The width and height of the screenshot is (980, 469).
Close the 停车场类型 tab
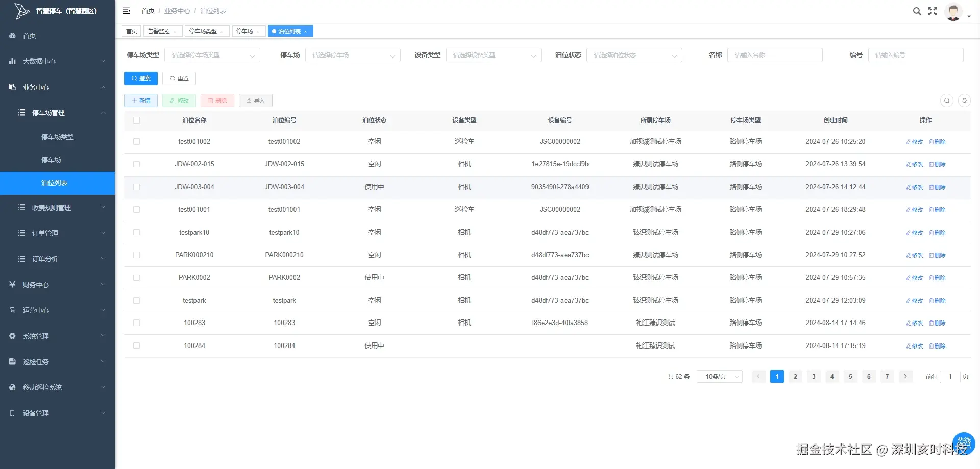click(222, 32)
